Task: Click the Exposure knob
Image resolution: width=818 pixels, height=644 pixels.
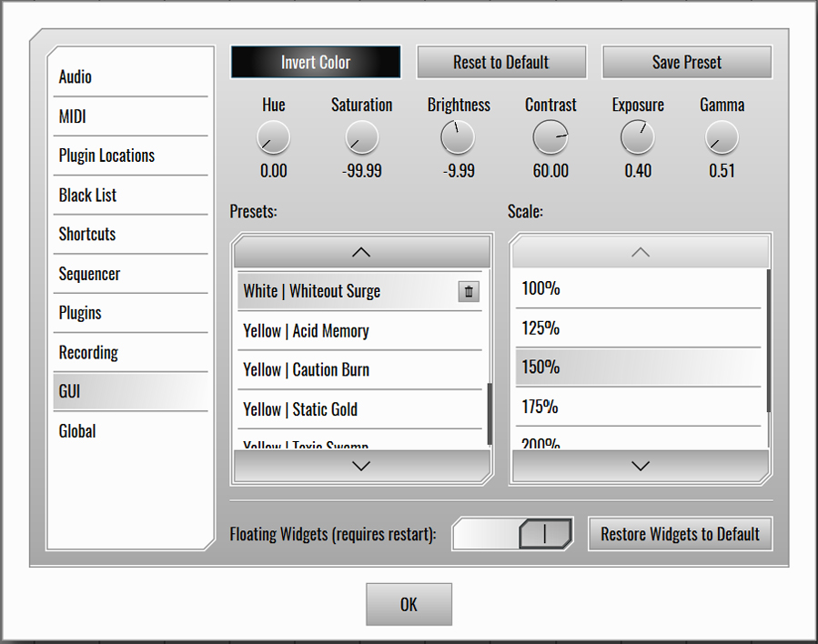Action: 638,137
